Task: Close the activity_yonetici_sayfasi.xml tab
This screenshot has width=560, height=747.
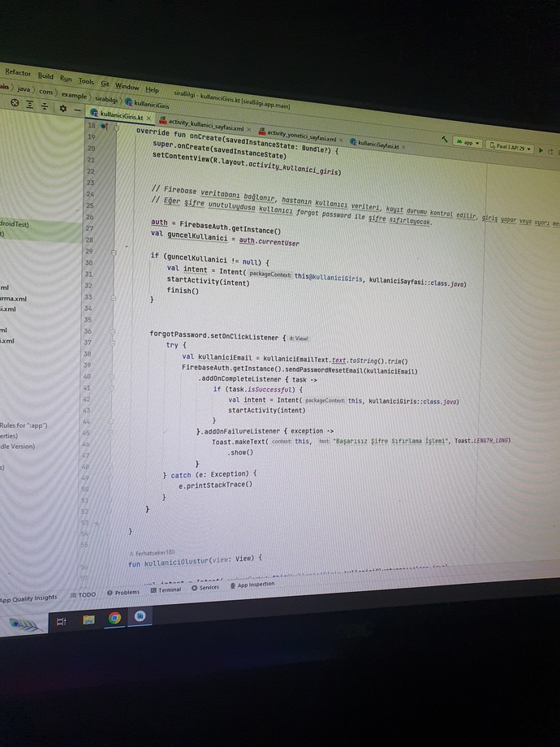Action: pos(341,140)
